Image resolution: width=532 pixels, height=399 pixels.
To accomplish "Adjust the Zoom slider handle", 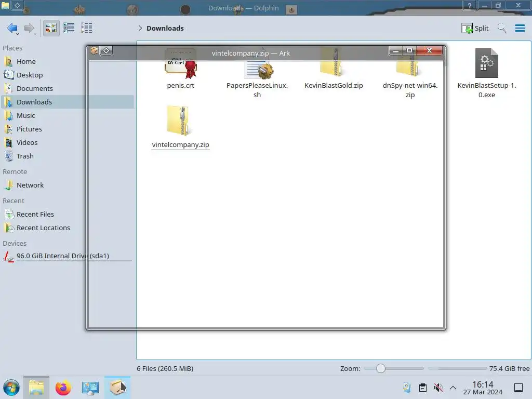I will pyautogui.click(x=381, y=368).
